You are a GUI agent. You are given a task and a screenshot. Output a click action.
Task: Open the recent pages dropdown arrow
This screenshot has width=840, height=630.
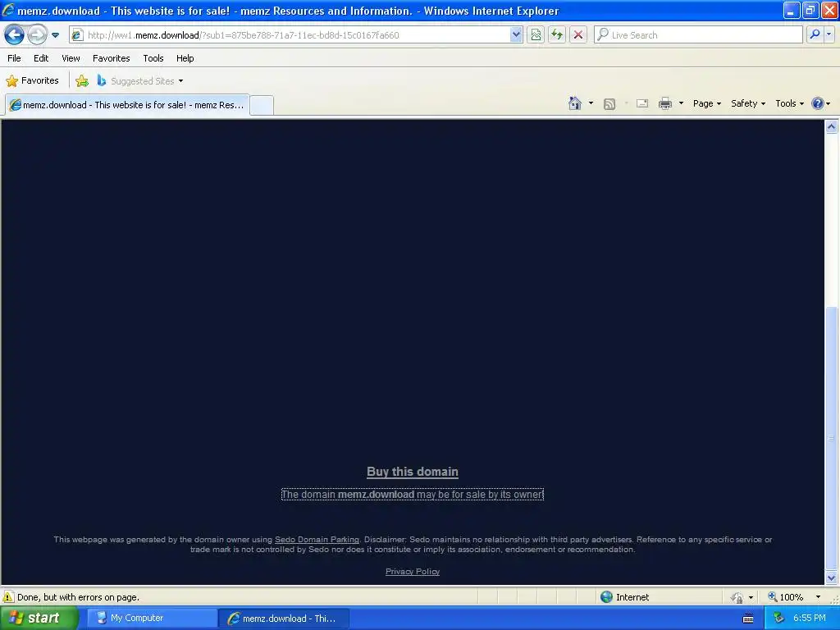pos(55,35)
